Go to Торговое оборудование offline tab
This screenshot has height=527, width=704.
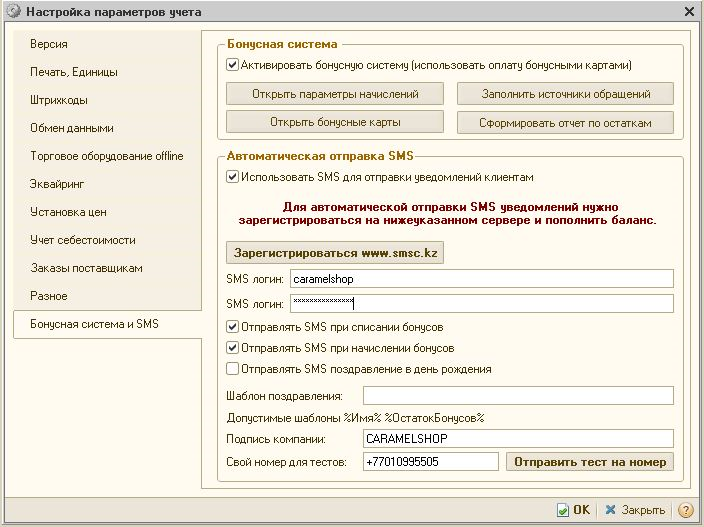tap(108, 156)
